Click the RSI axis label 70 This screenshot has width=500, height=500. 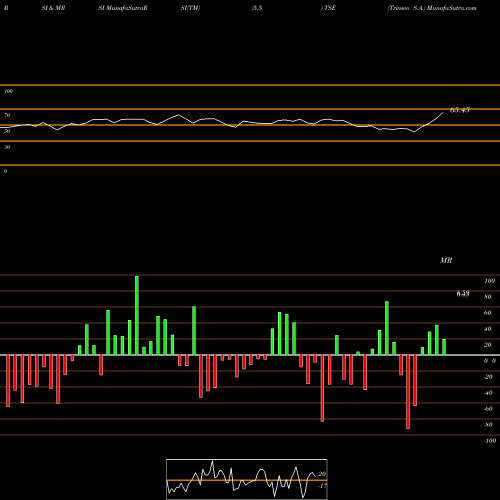[x=7, y=115]
